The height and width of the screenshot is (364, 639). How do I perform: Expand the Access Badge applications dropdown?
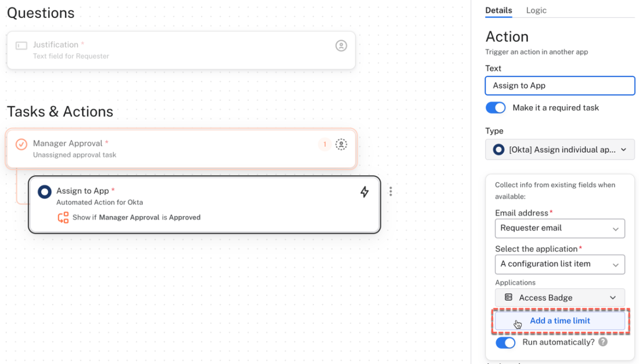click(x=559, y=298)
